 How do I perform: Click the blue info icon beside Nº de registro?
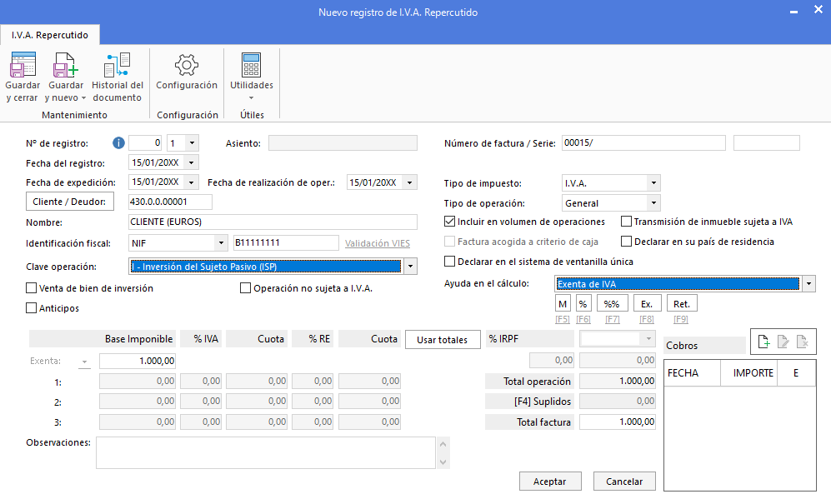118,142
